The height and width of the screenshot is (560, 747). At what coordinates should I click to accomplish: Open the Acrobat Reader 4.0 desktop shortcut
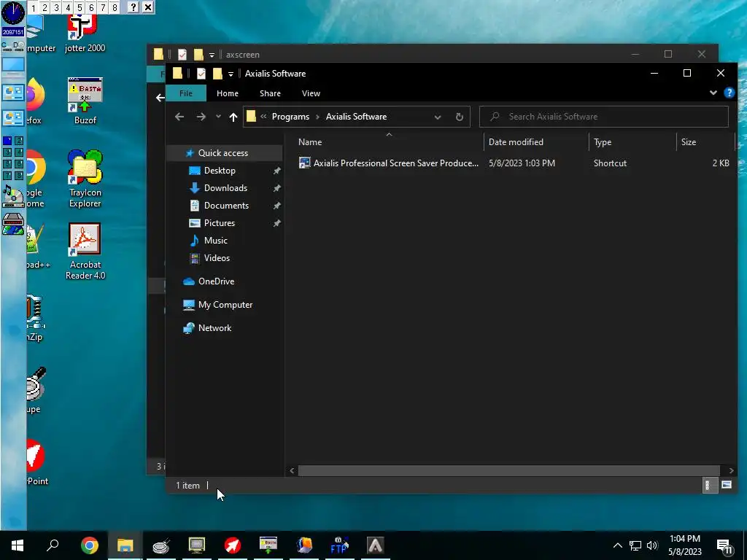pyautogui.click(x=85, y=252)
